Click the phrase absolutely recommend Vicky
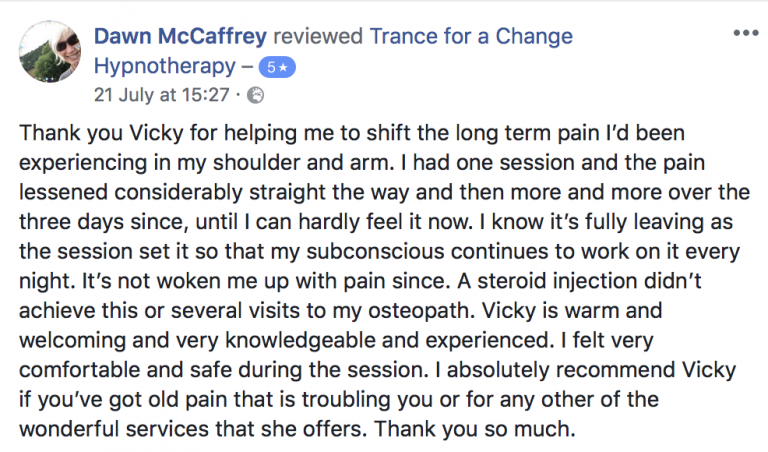Image resolution: width=768 pixels, height=452 pixels. pyautogui.click(x=591, y=370)
